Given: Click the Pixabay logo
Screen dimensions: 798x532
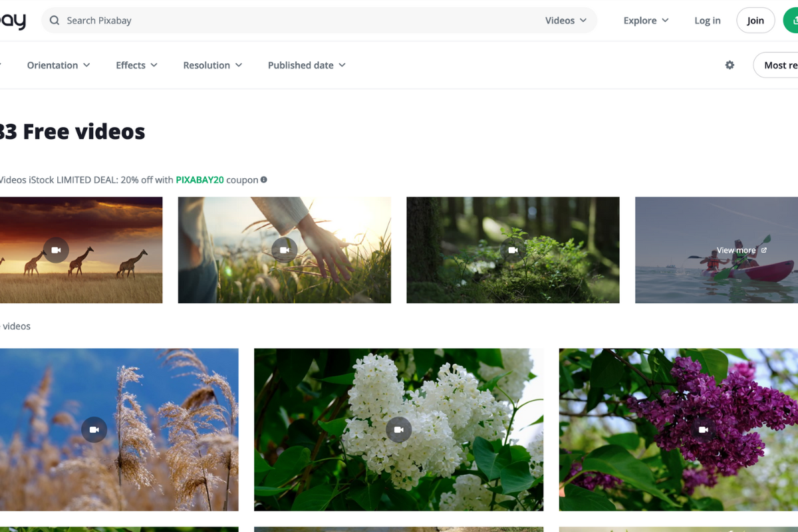Looking at the screenshot, I should pos(13,21).
